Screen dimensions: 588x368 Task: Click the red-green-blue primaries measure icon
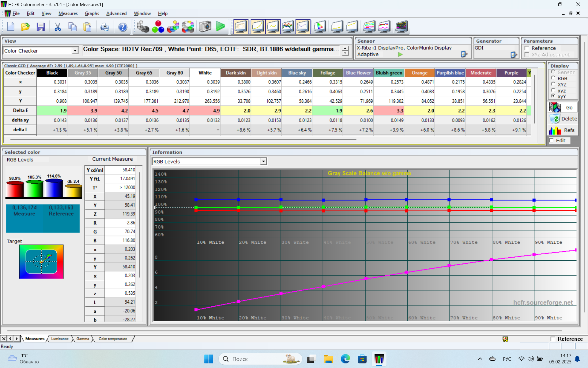pos(158,27)
